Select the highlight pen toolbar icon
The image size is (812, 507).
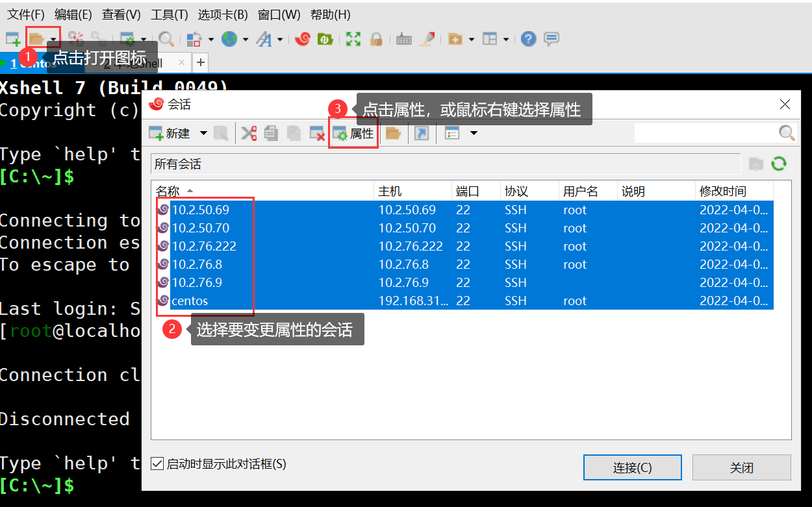pos(427,39)
